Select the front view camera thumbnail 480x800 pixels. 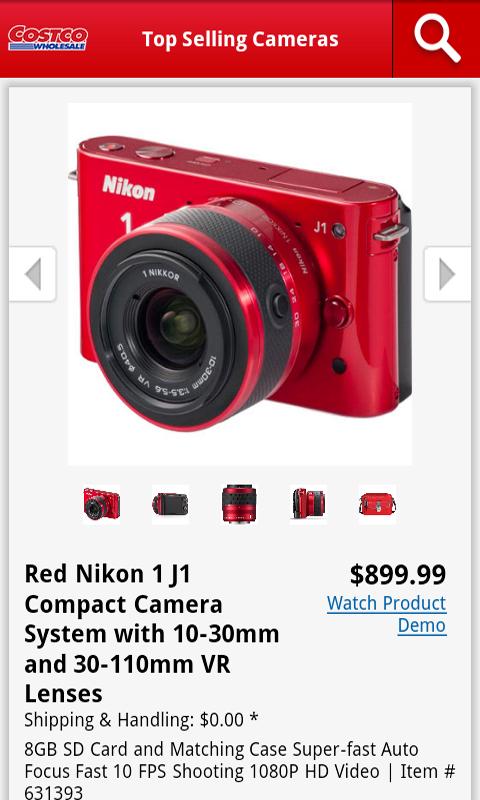point(102,504)
